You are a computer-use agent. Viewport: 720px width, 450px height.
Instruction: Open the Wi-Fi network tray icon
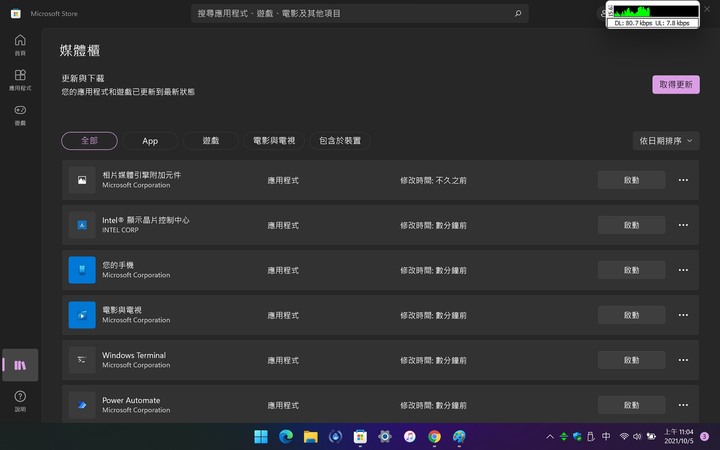(624, 437)
